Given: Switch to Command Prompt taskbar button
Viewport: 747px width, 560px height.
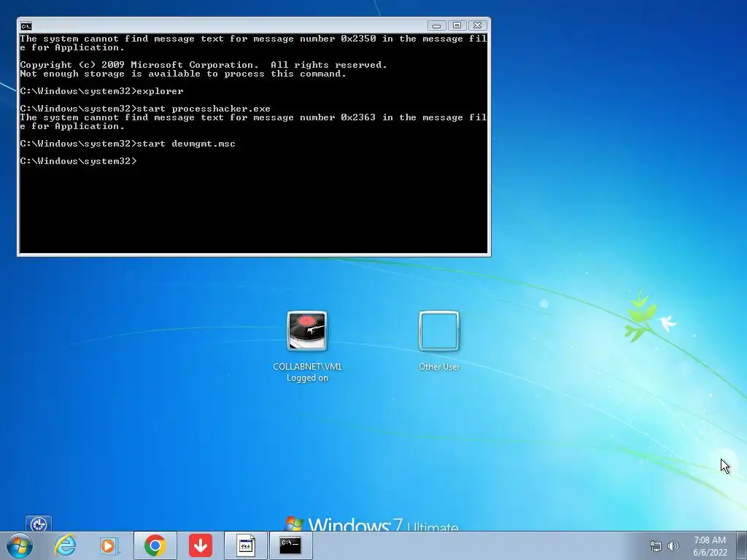Looking at the screenshot, I should pos(290,545).
